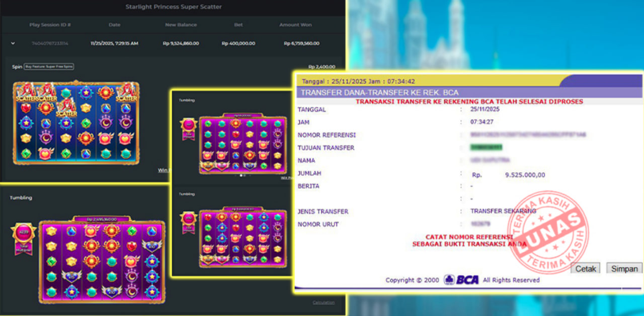The width and height of the screenshot is (644, 316).
Task: Click the BCA logo in footer
Action: (x=461, y=280)
